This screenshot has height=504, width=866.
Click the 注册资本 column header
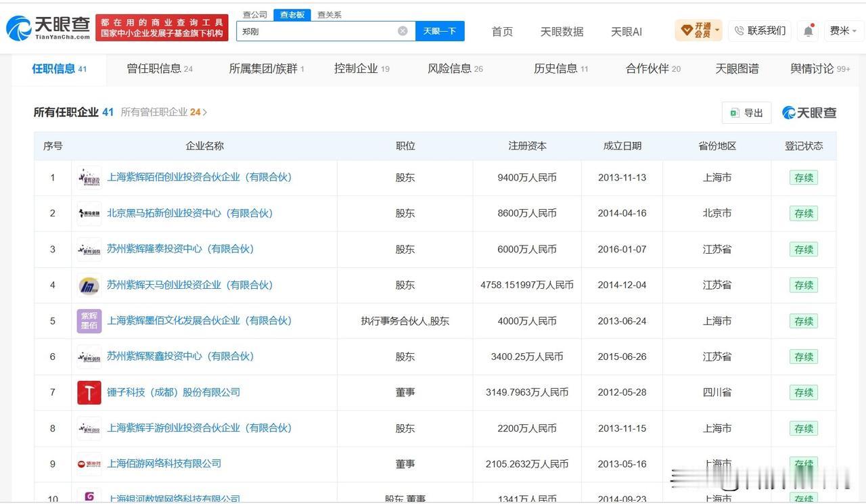click(x=527, y=146)
